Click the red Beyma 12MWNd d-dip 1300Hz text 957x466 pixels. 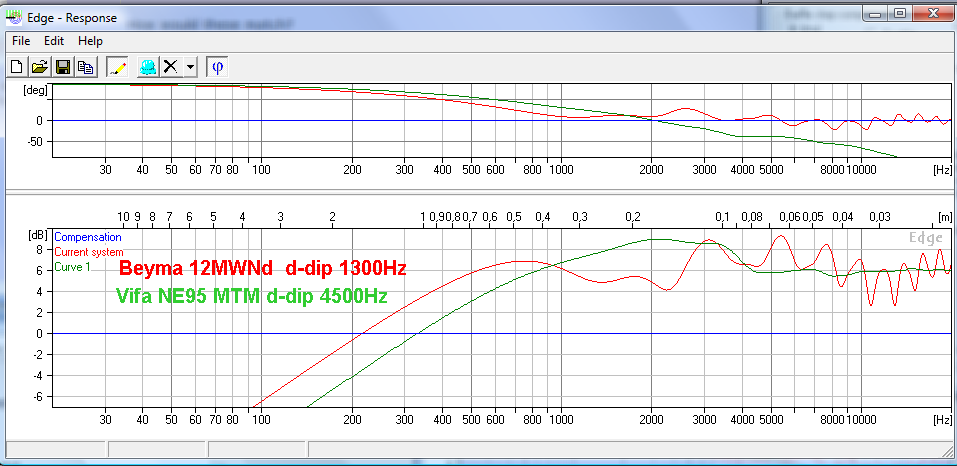pos(262,268)
